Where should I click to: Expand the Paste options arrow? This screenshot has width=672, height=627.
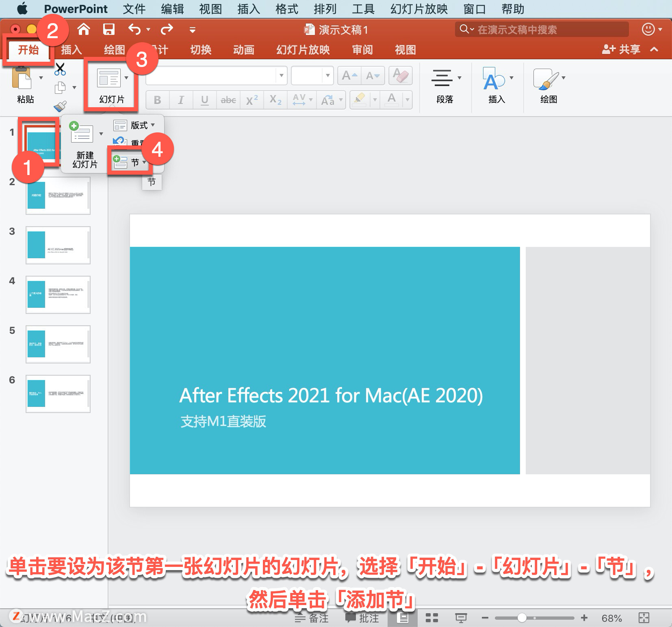click(x=41, y=78)
